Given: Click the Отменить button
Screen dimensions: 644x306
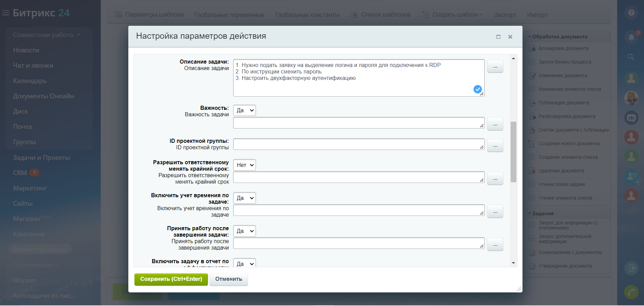Looking at the screenshot, I should [x=228, y=279].
